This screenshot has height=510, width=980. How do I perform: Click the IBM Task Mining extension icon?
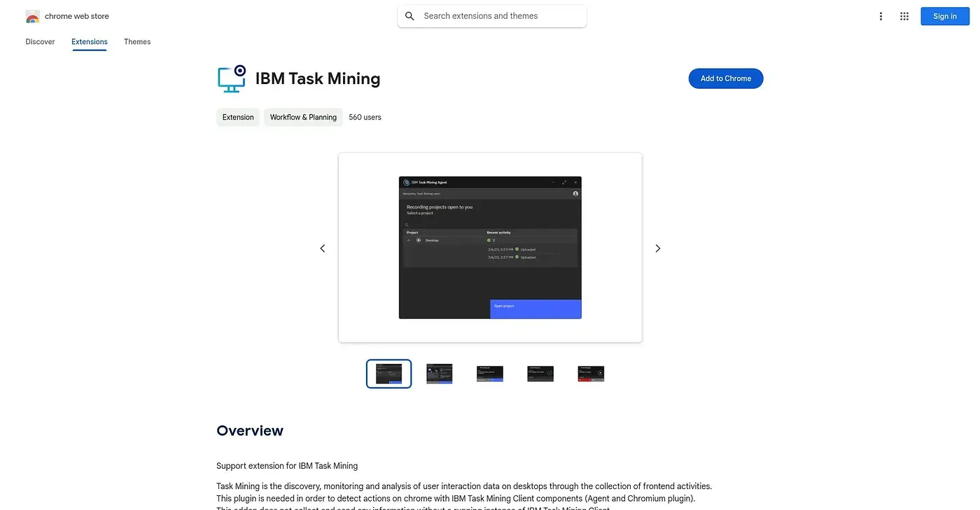point(232,78)
